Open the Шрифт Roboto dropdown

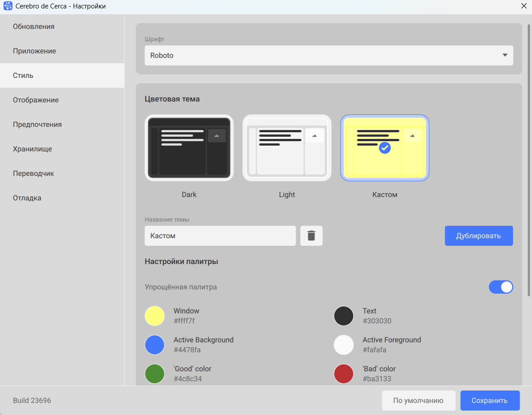coord(329,56)
